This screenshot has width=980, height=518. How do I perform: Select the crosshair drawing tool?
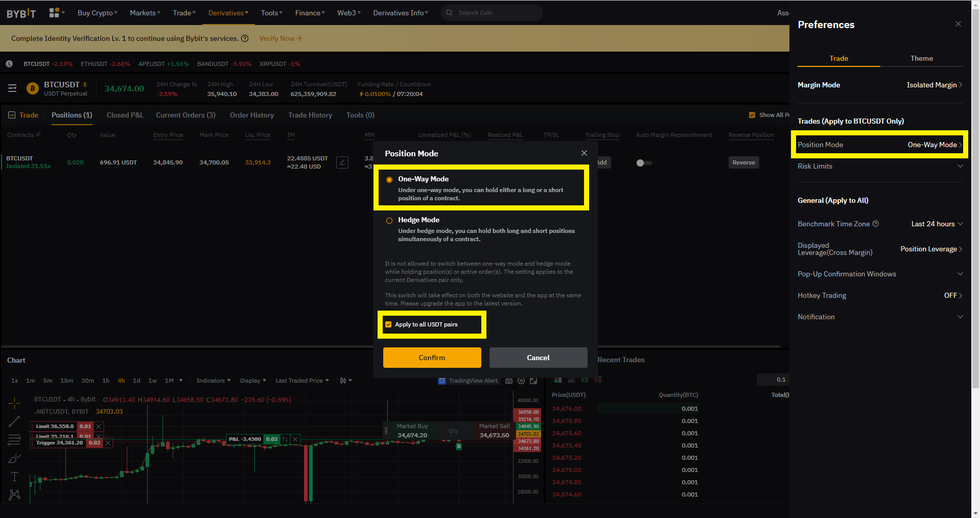click(14, 404)
